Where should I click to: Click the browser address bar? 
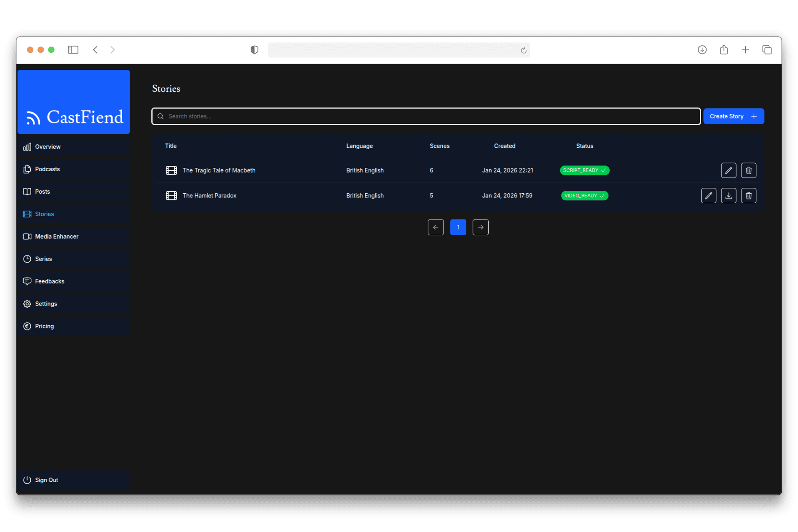coord(398,50)
